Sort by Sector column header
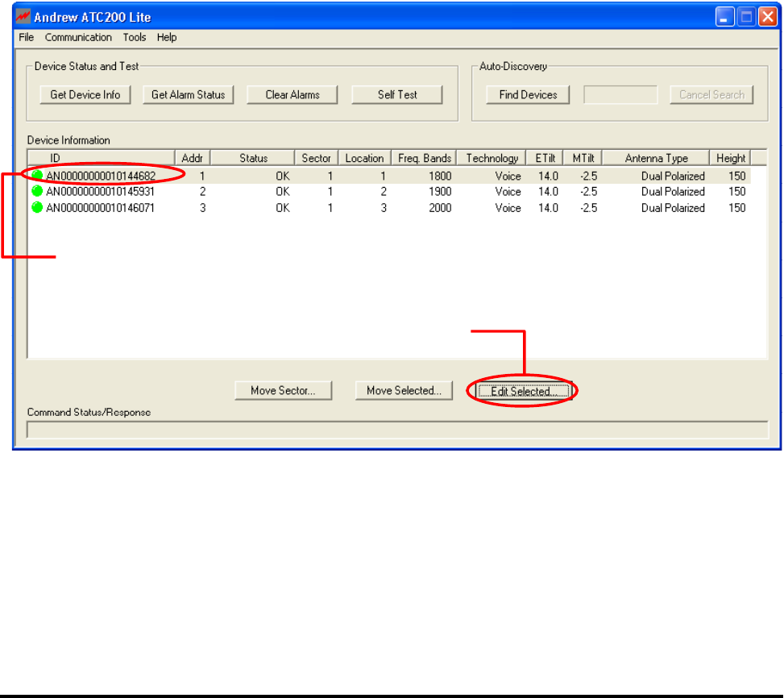The image size is (784, 698). pyautogui.click(x=317, y=158)
